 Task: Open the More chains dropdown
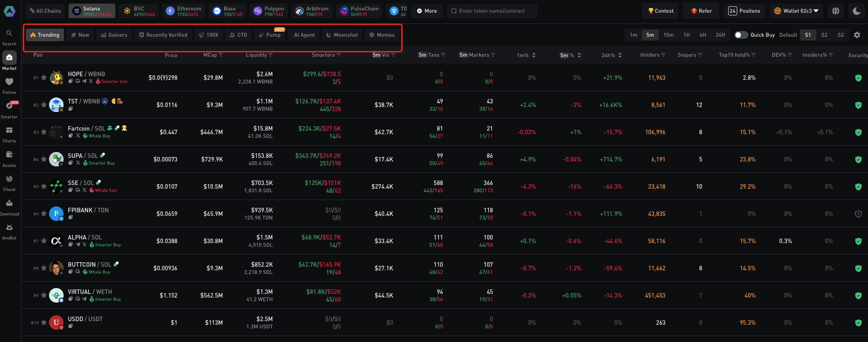(x=427, y=11)
